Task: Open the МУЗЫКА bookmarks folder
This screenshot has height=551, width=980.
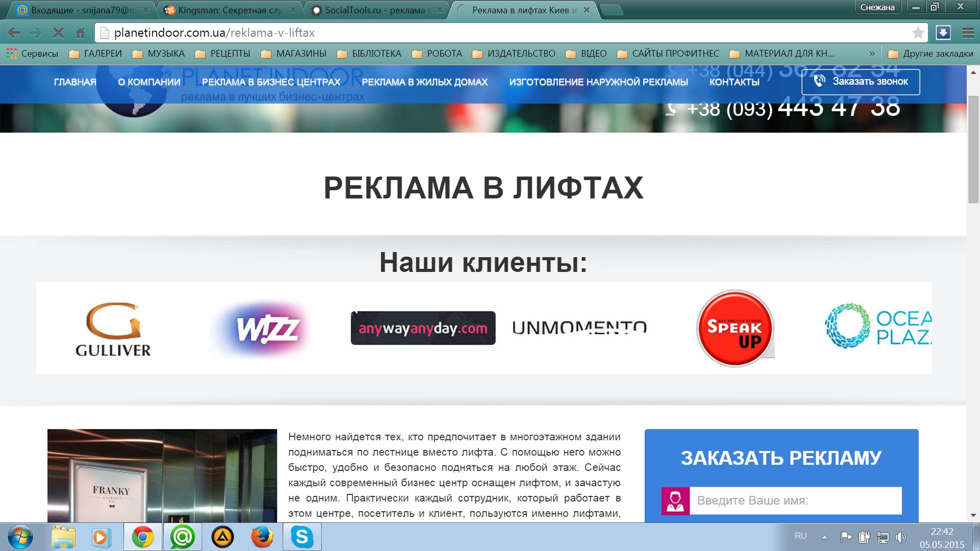Action: click(x=158, y=54)
